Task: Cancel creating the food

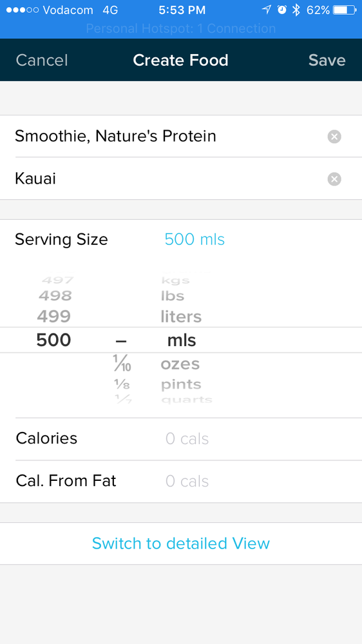Action: click(42, 61)
